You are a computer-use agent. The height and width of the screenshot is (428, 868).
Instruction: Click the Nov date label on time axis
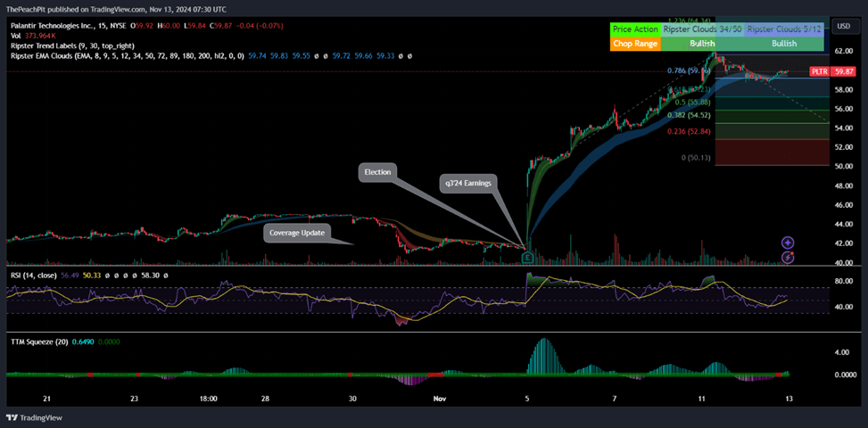pyautogui.click(x=440, y=399)
